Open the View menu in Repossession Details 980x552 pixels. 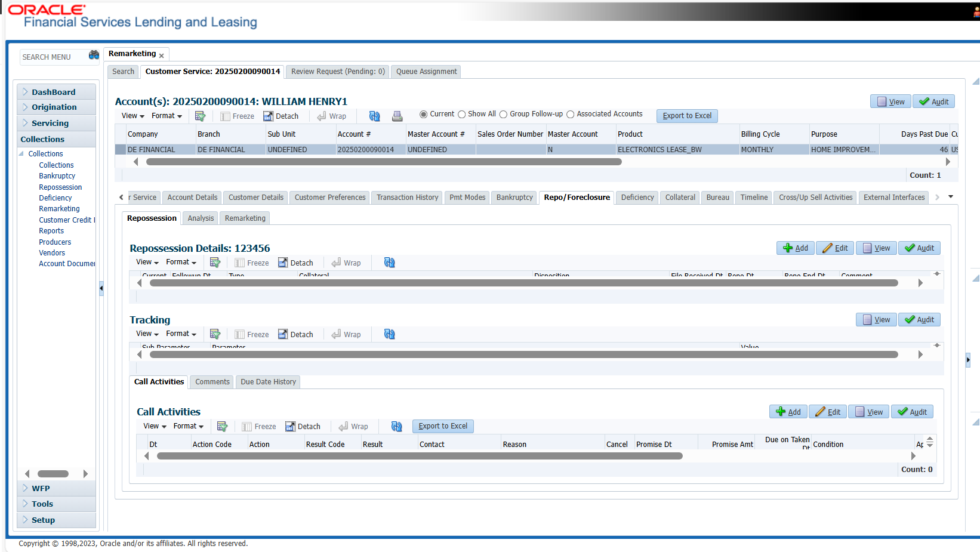click(147, 262)
